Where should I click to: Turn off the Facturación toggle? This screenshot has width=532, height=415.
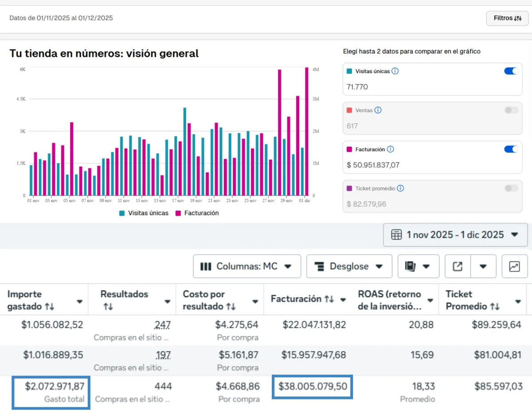coord(511,149)
